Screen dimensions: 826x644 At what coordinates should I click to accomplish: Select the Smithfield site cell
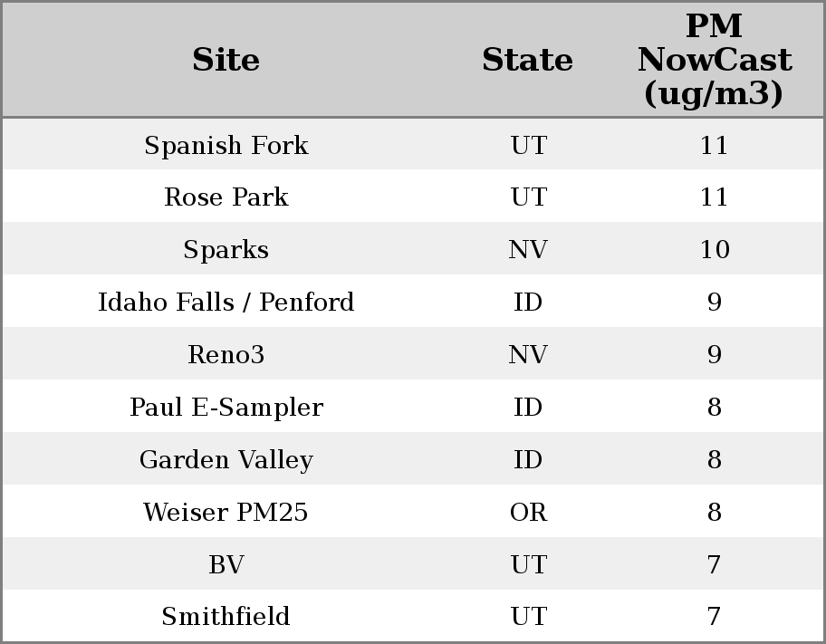[226, 617]
